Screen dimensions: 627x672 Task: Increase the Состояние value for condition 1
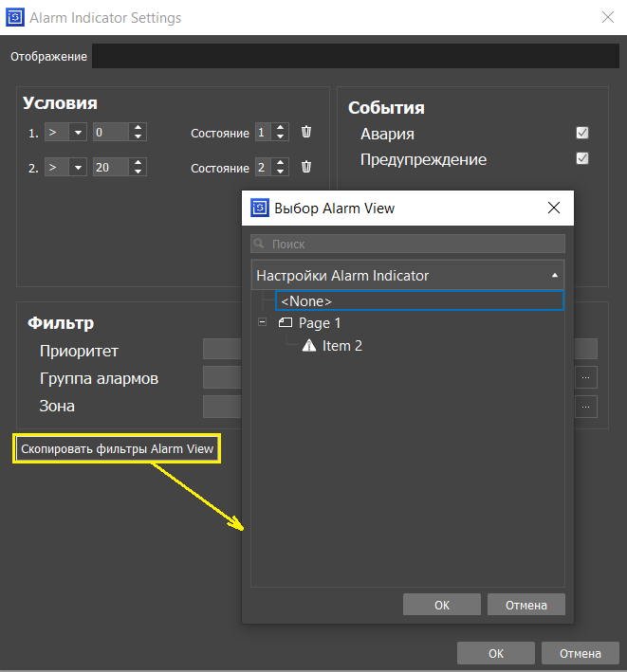[282, 128]
